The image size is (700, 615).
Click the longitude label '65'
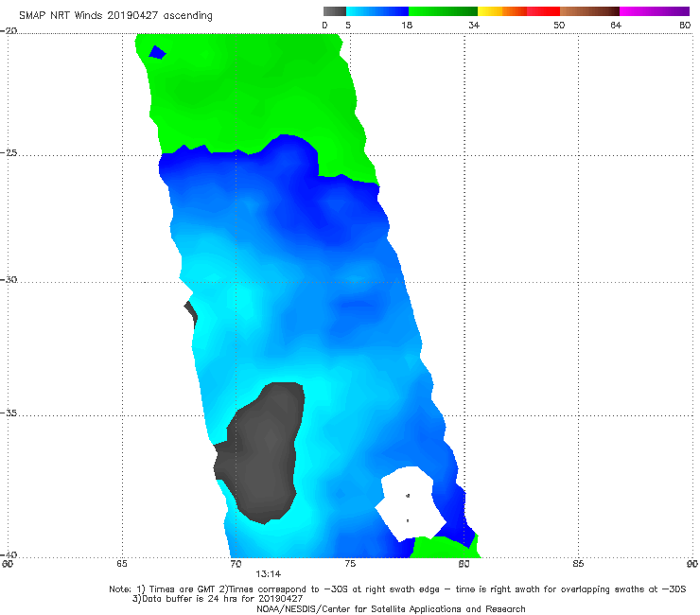[122, 564]
